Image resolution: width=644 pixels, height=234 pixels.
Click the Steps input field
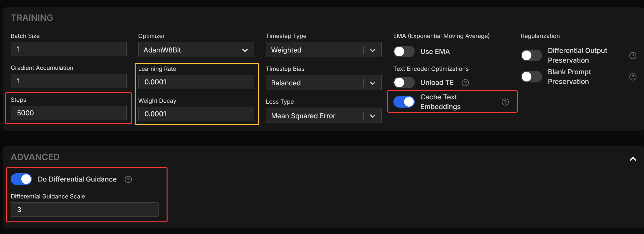point(69,113)
